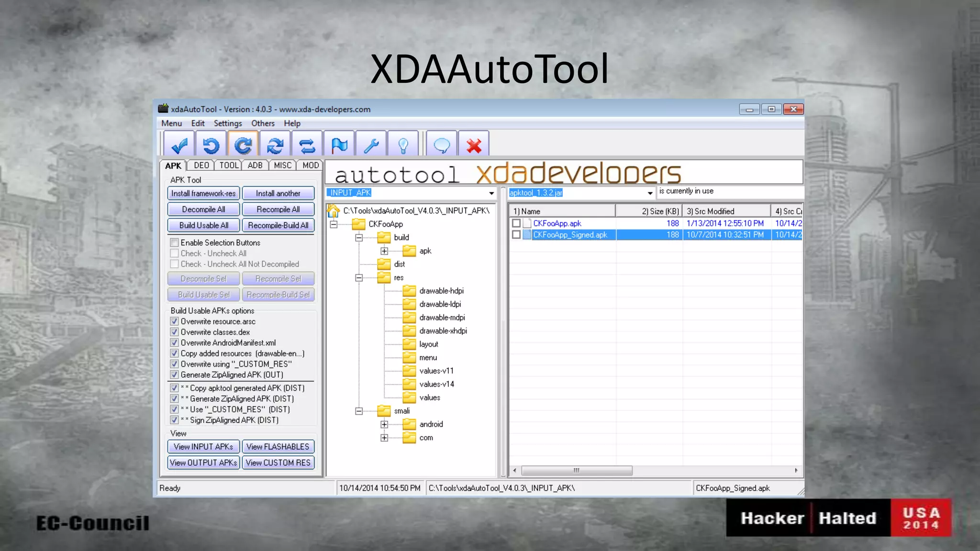Click Install framework-res button
980x551 pixels.
203,193
